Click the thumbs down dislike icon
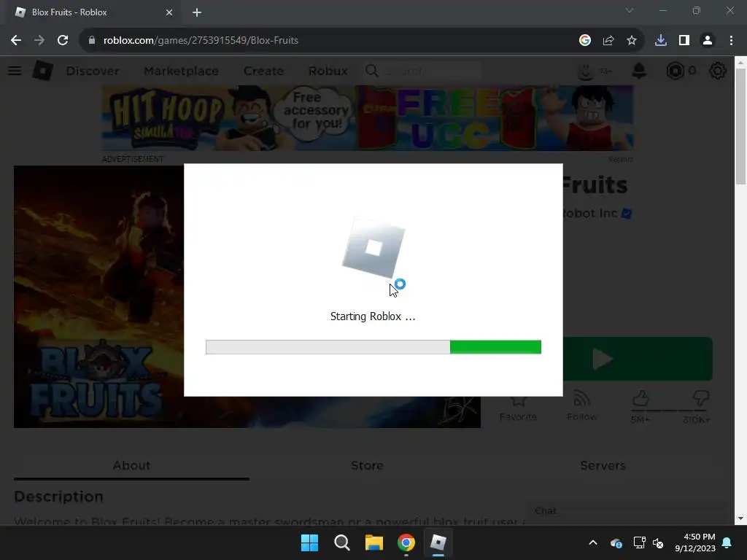747x560 pixels. pyautogui.click(x=701, y=398)
